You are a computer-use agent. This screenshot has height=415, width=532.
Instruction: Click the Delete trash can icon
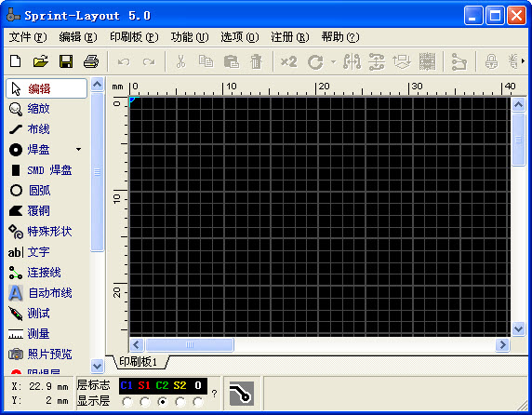click(x=256, y=61)
